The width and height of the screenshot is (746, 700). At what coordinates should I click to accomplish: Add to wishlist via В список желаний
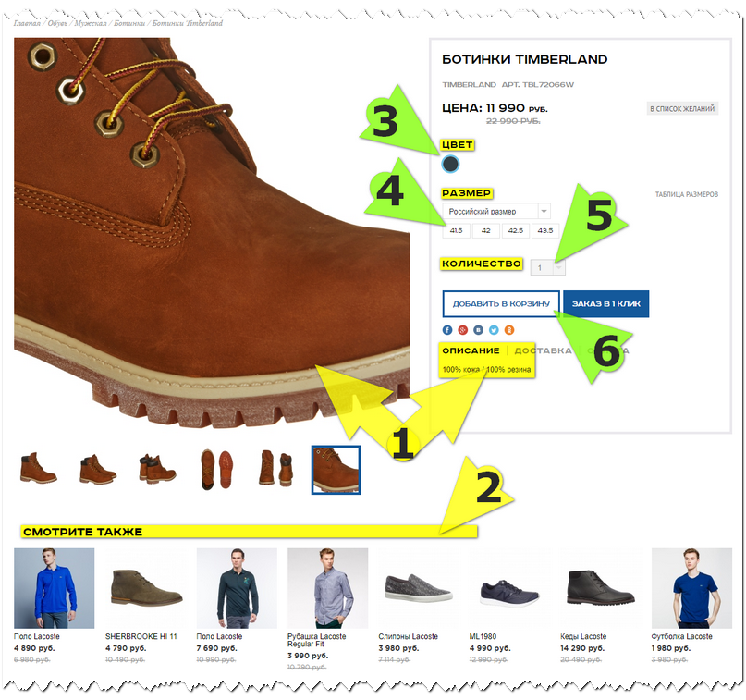[682, 108]
